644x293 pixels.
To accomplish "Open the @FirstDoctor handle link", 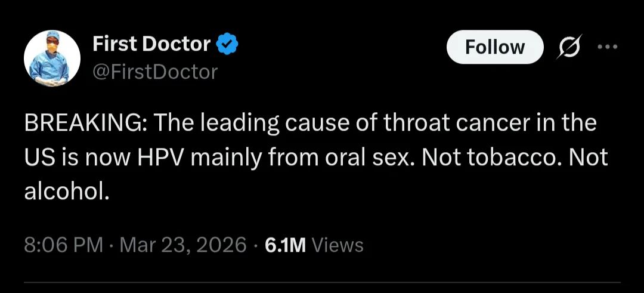I will coord(155,72).
